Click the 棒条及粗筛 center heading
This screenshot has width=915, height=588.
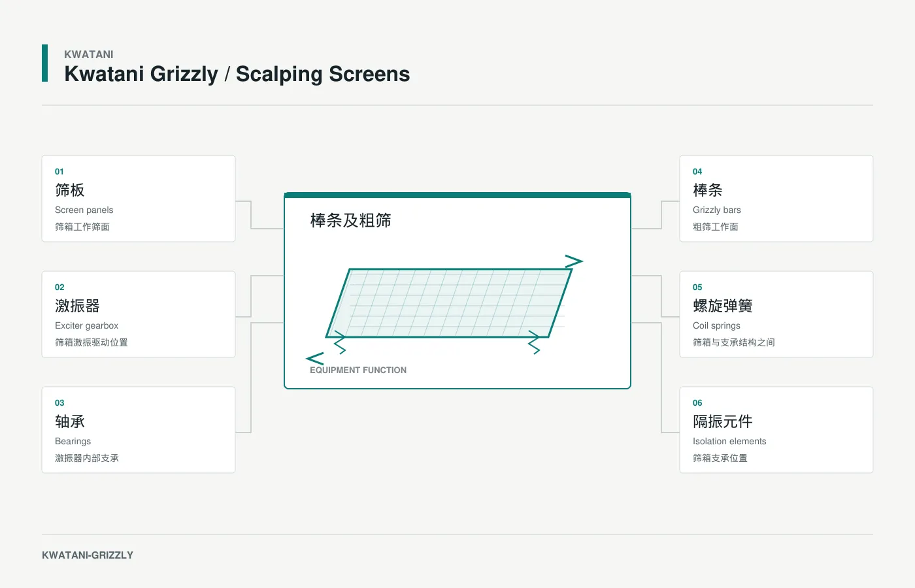[x=351, y=221]
